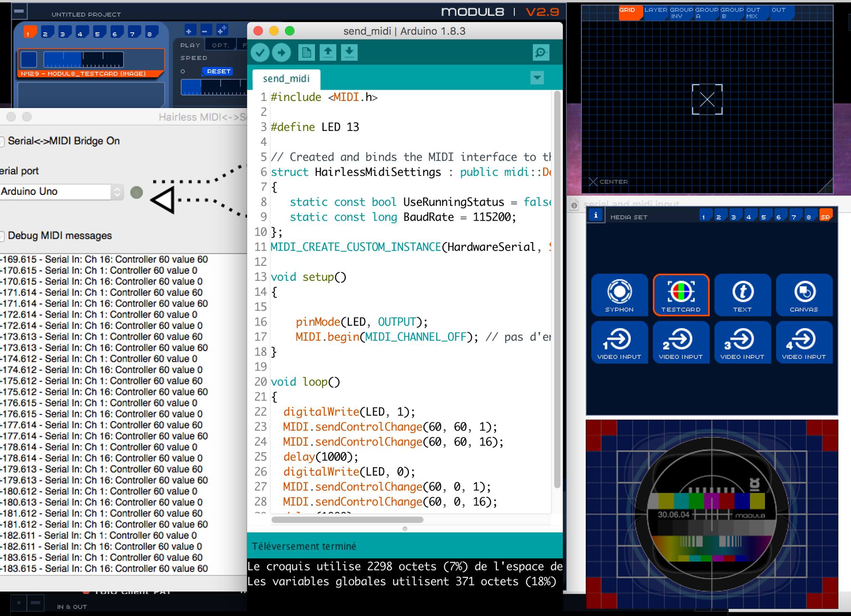This screenshot has height=616, width=851.
Task: Click the speed slider under RESET
Action: pyautogui.click(x=214, y=87)
